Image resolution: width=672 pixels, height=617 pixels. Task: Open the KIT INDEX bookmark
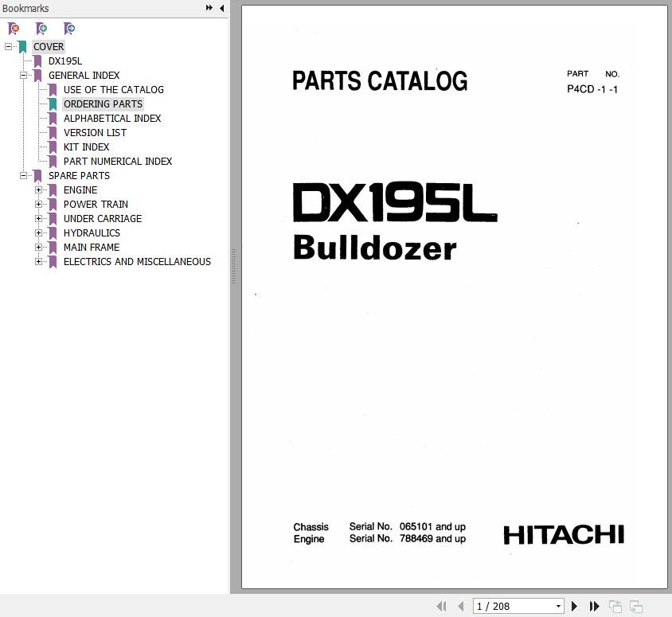pos(87,147)
